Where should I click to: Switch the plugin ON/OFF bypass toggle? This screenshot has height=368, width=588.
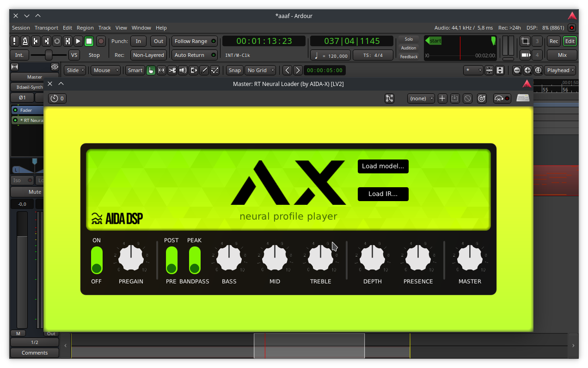(x=97, y=260)
